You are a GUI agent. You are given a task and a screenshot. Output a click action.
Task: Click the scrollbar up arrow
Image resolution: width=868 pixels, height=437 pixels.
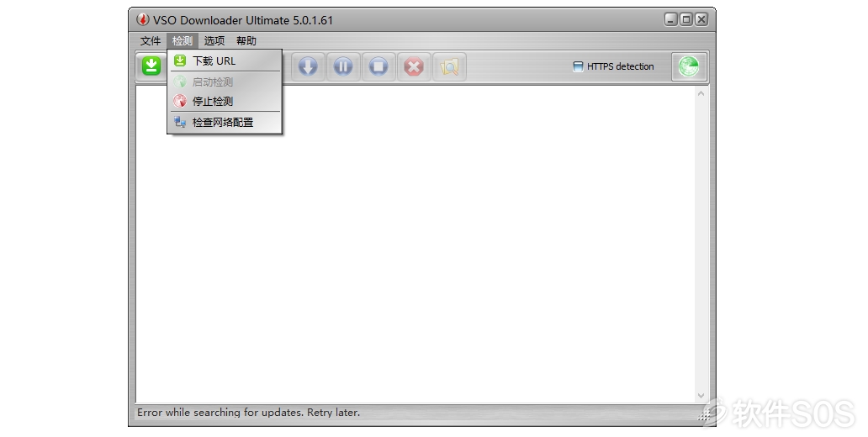click(x=701, y=93)
